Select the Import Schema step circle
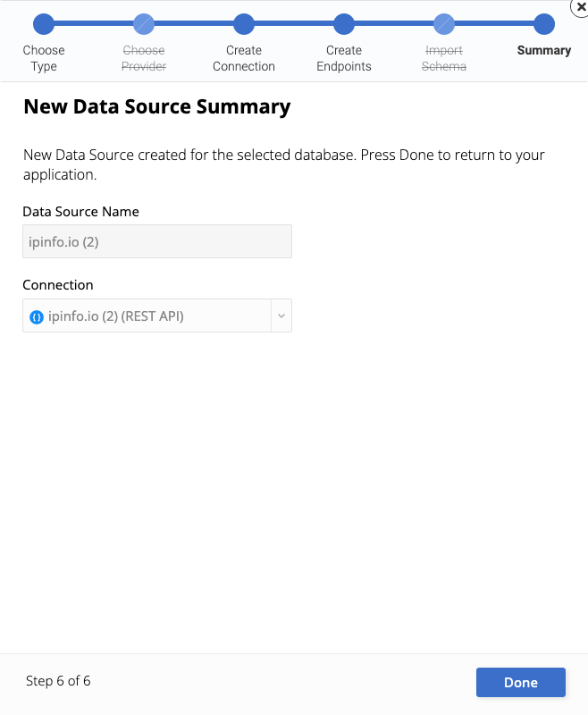The image size is (588, 715). coord(444,24)
